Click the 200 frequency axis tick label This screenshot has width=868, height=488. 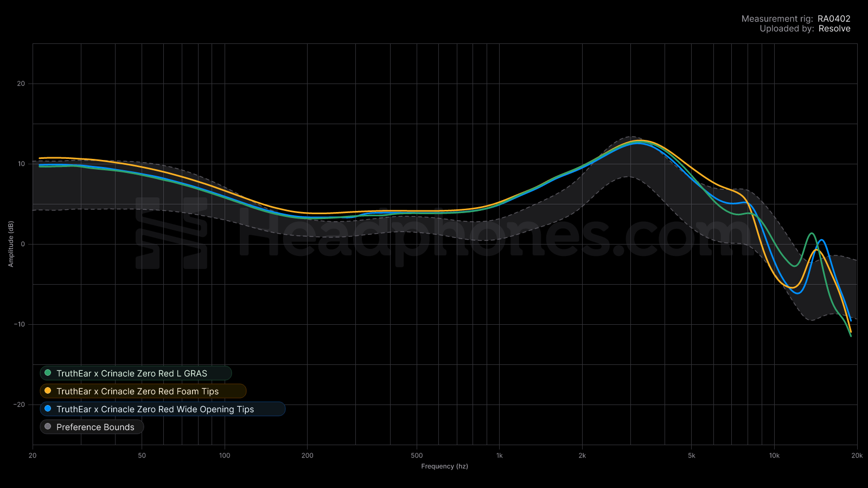click(307, 455)
